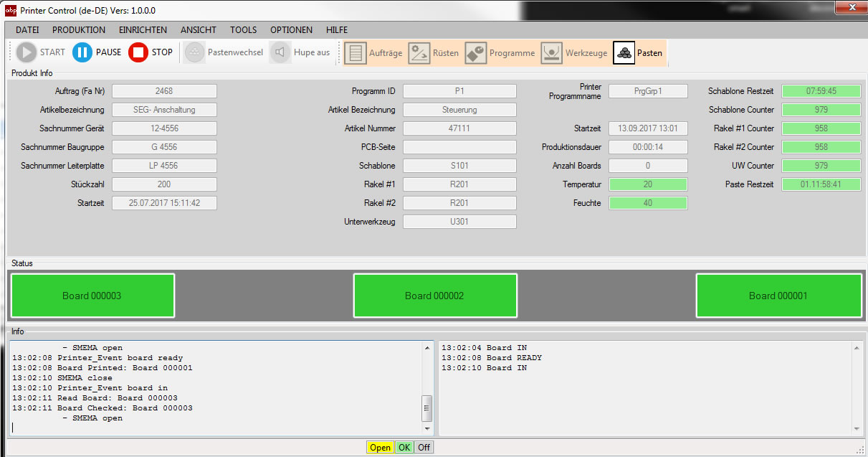This screenshot has height=457, width=868.
Task: Click the Printer Programmname field PrgGrp1
Action: 648,91
